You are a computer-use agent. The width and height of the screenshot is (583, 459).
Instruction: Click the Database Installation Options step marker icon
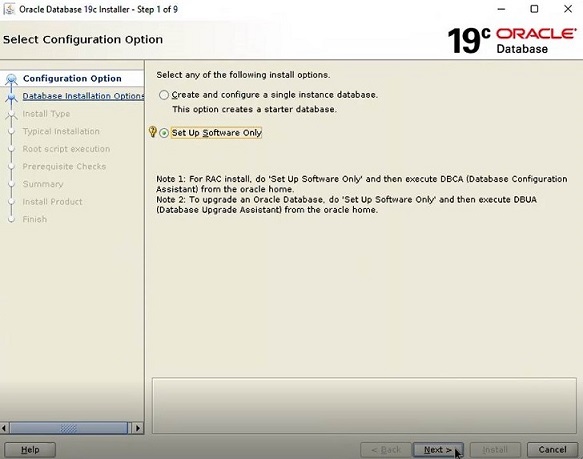12,97
